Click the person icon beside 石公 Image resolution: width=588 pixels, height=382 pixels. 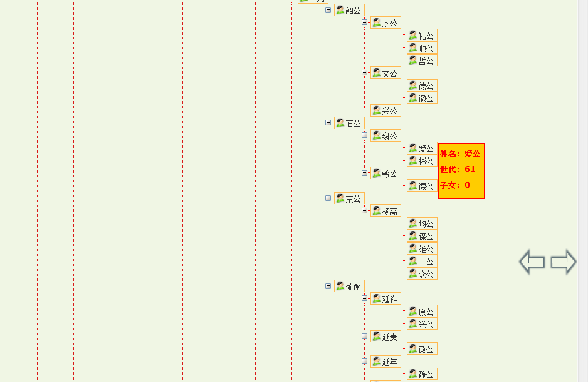tap(340, 123)
